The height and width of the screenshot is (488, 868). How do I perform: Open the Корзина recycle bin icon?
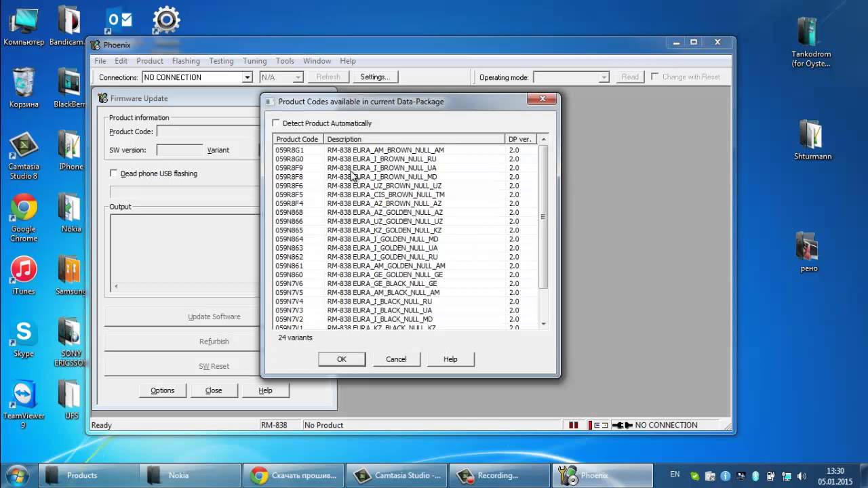[24, 88]
